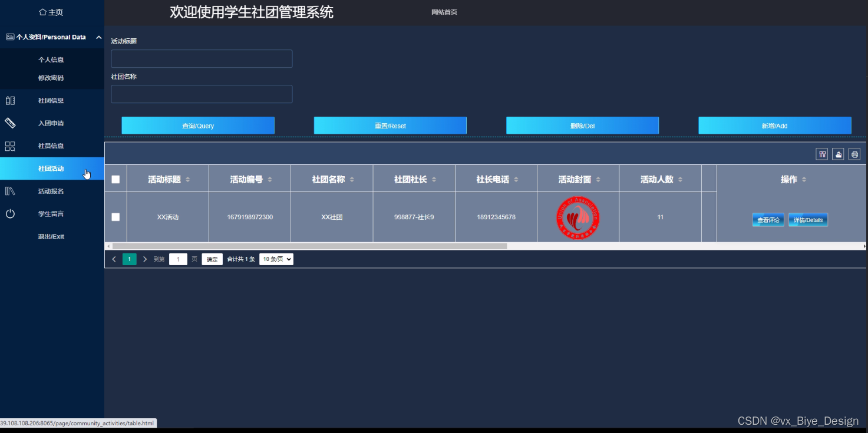Click the sort arrows on 社团社长 column
The image size is (868, 433).
click(x=434, y=180)
